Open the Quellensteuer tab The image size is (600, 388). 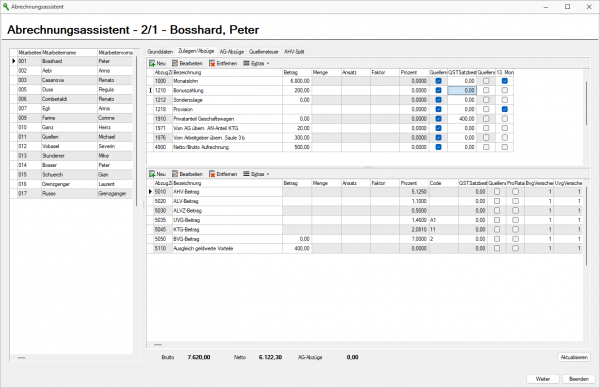pyautogui.click(x=264, y=52)
